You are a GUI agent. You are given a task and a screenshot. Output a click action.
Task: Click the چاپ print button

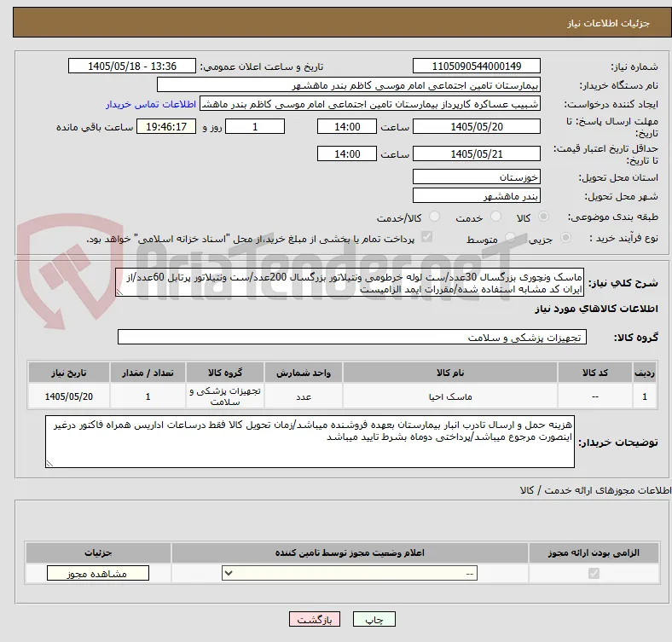(374, 619)
